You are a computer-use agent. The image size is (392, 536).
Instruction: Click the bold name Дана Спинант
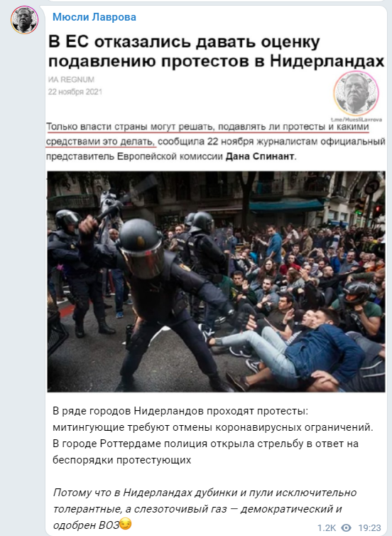[x=260, y=156]
